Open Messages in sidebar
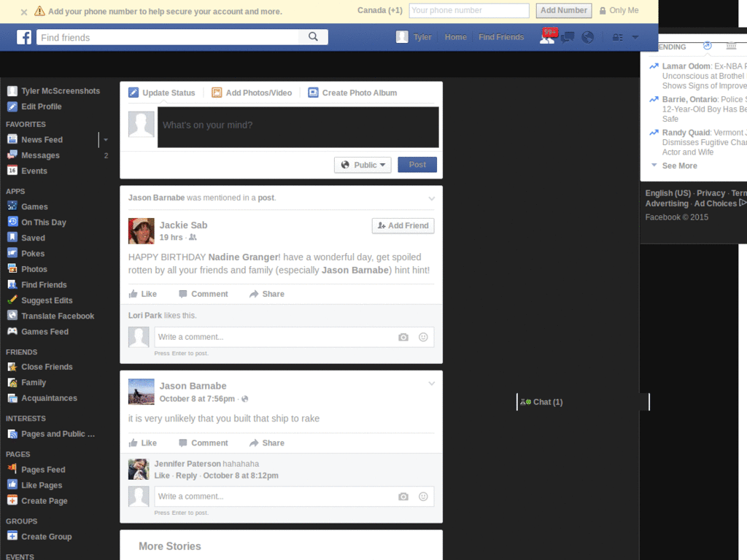 [34, 155]
